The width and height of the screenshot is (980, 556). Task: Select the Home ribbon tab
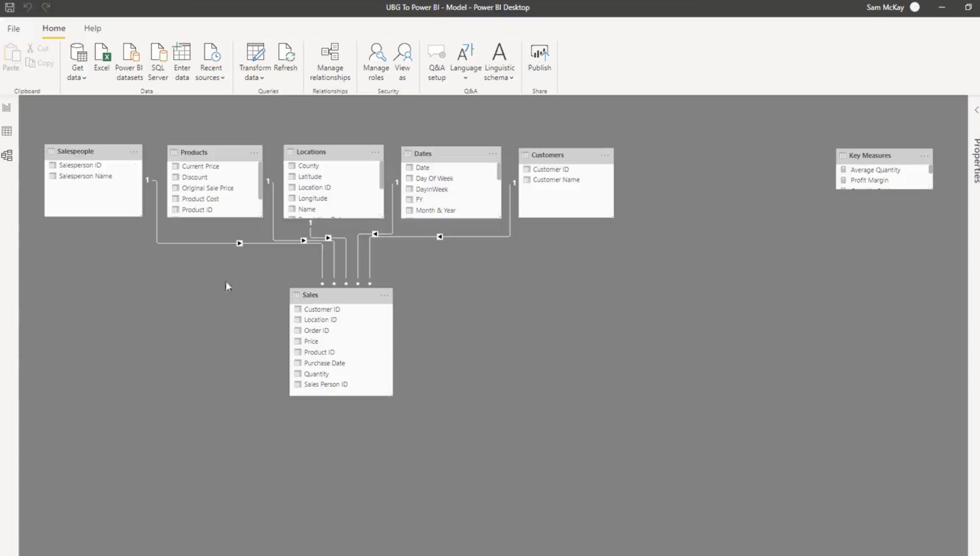pos(54,28)
